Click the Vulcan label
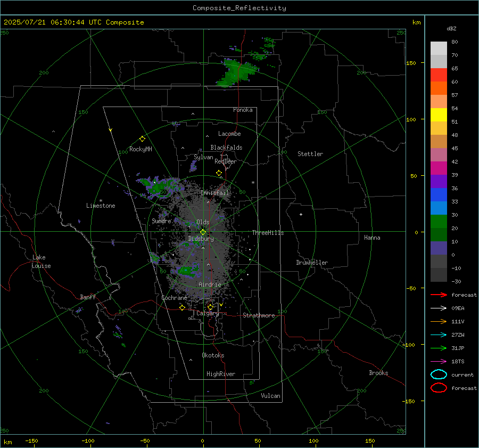Screen dimensions: 479x448 pos(270,396)
